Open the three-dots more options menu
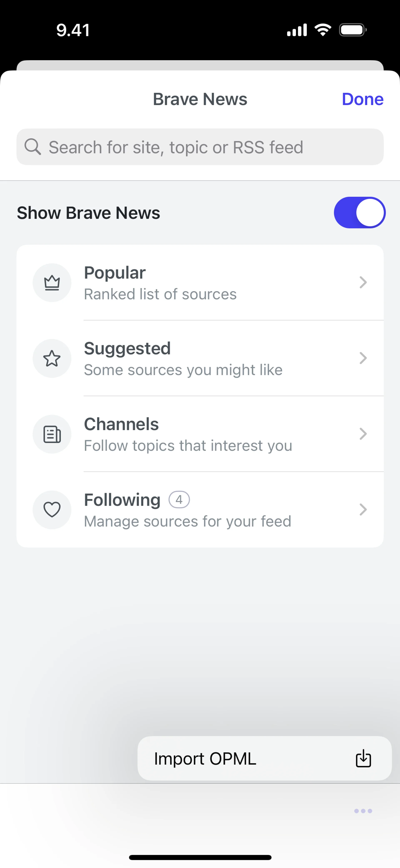 [363, 811]
